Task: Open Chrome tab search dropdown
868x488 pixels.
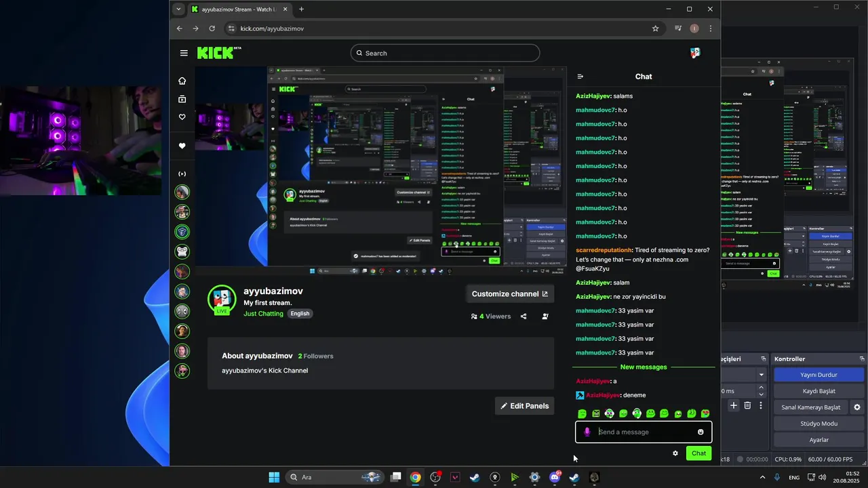Action: [178, 9]
